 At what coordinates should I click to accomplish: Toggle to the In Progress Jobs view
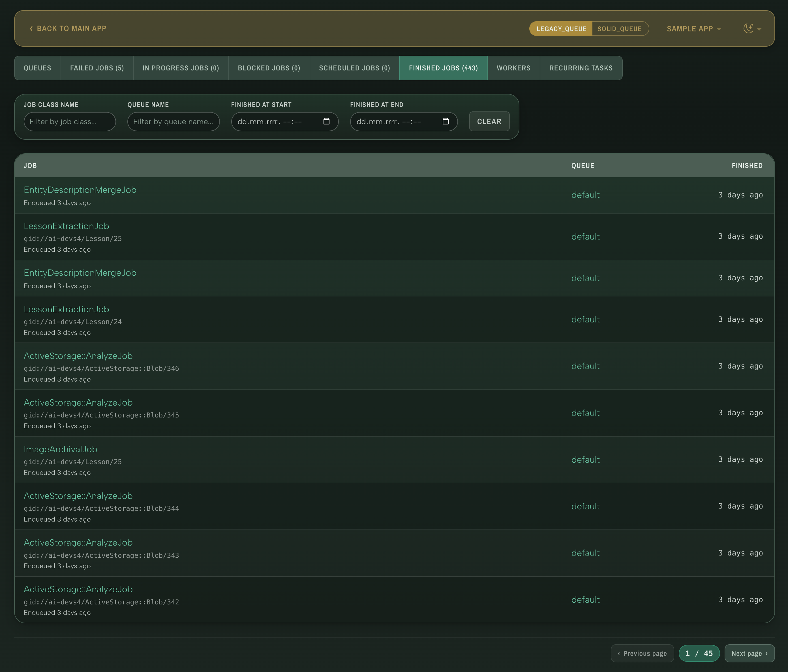(180, 68)
